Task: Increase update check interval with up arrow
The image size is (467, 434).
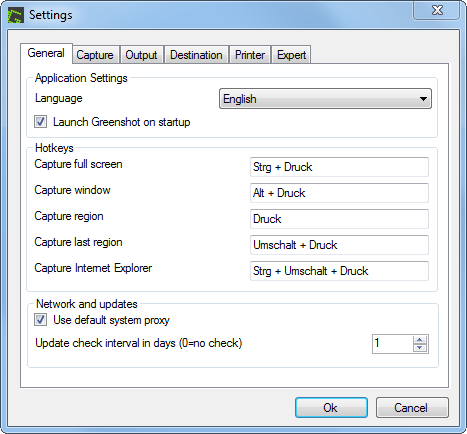Action: 420,340
